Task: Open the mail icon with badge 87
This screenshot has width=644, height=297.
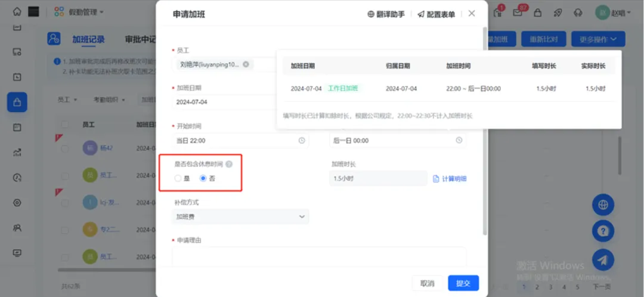Action: coord(518,13)
